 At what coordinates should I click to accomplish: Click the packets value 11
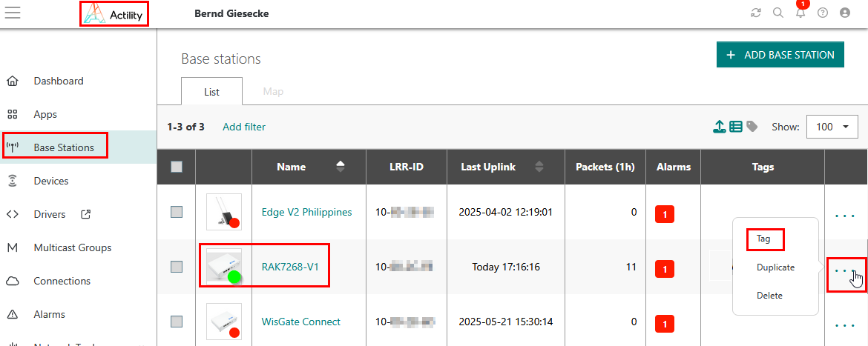coord(631,267)
